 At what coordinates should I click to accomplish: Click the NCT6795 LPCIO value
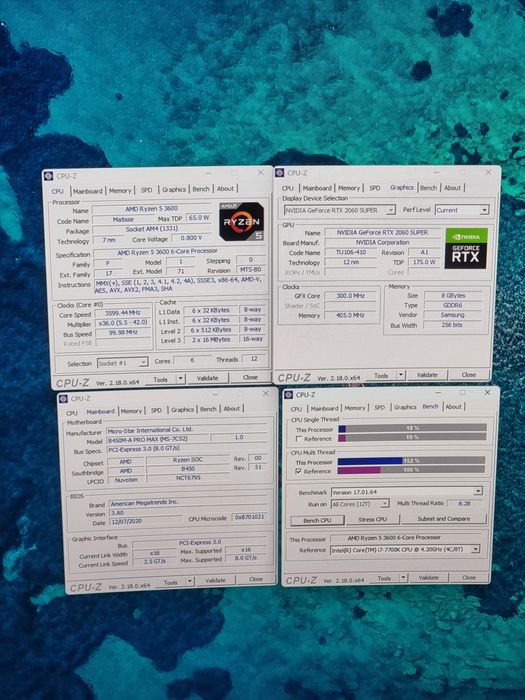(188, 478)
